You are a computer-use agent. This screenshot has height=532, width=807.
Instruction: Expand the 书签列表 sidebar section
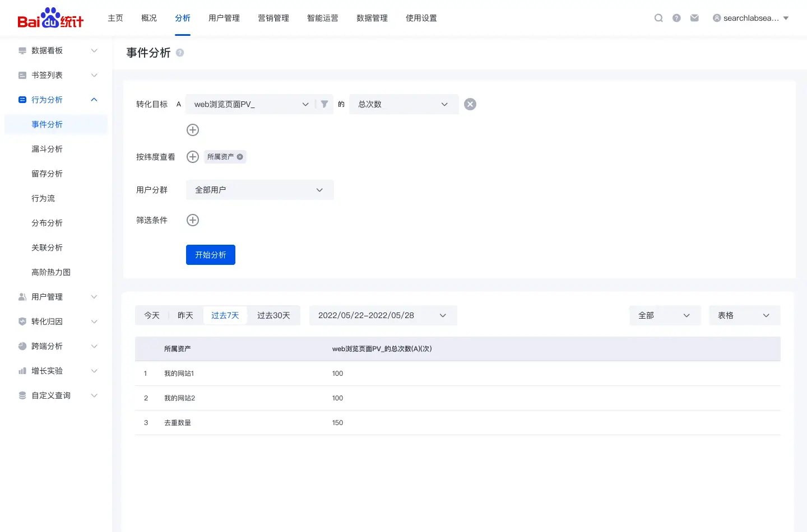point(94,75)
